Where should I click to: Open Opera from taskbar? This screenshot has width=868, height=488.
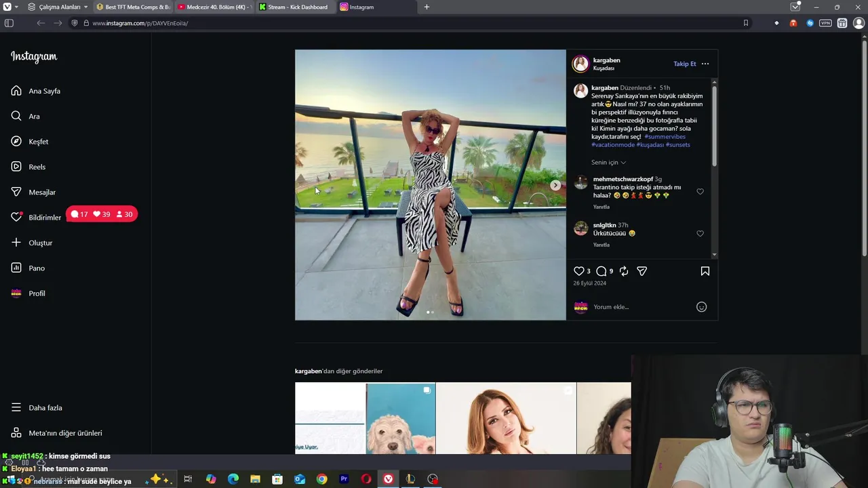click(x=366, y=479)
